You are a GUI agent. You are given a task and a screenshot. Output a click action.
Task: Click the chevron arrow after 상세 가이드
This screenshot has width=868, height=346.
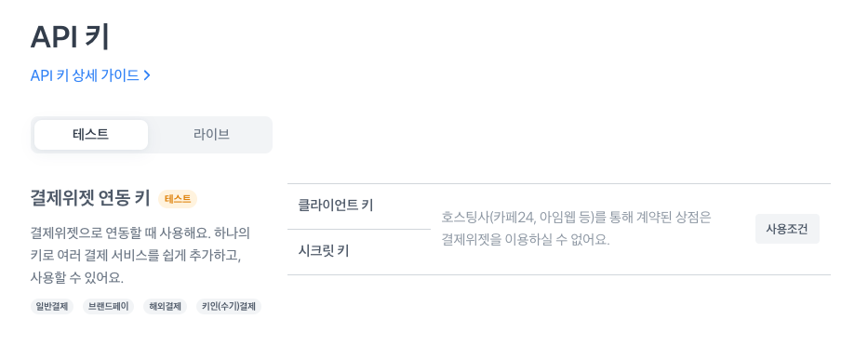click(x=147, y=76)
